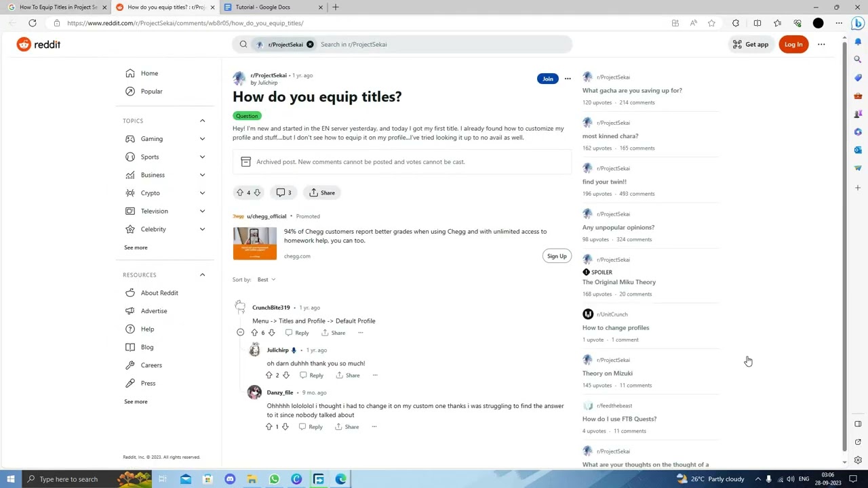Open Home in the sidebar
Image resolution: width=868 pixels, height=488 pixels.
tap(149, 73)
